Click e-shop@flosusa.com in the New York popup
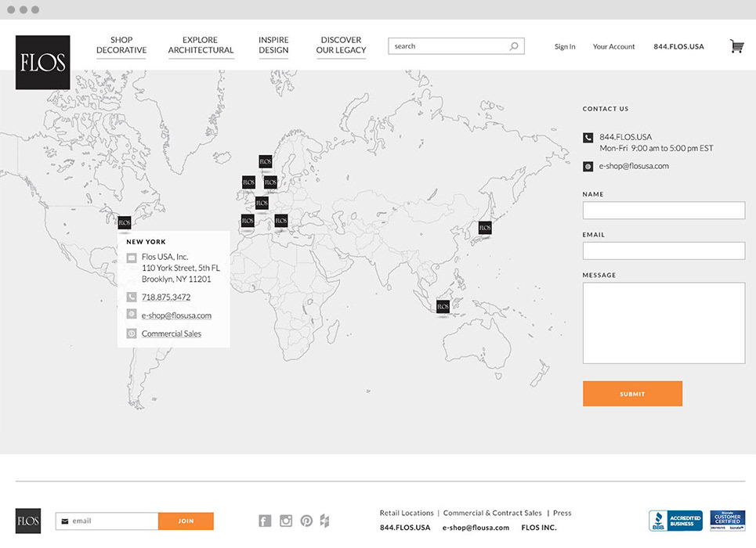The width and height of the screenshot is (756, 548). (x=176, y=315)
